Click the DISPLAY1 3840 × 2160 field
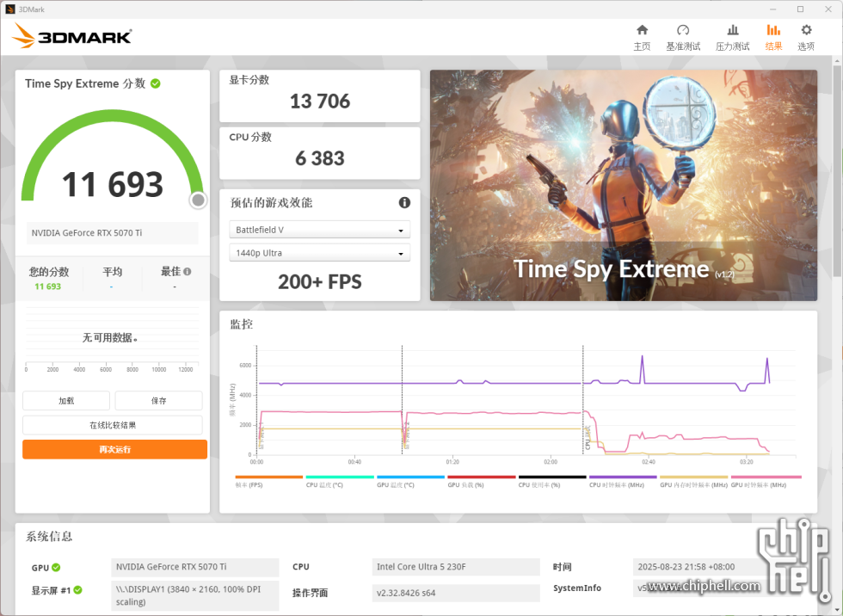Screen dimensions: 843x616 (x=194, y=595)
